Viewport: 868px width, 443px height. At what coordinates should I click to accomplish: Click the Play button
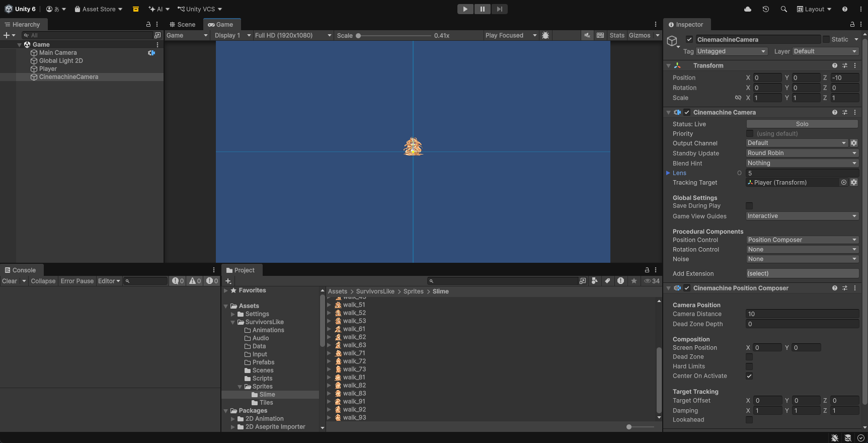tap(465, 9)
